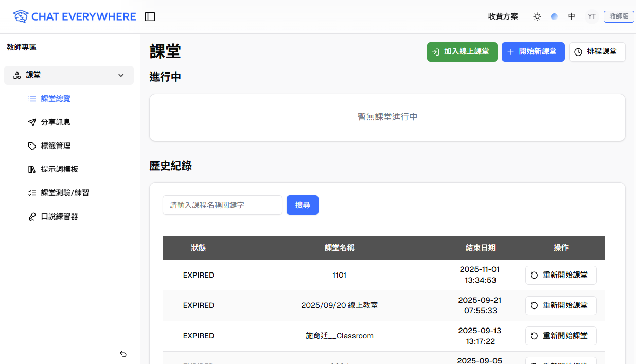Click restart icon in 施育廷__Classroom row
This screenshot has width=636, height=364.
coord(534,336)
